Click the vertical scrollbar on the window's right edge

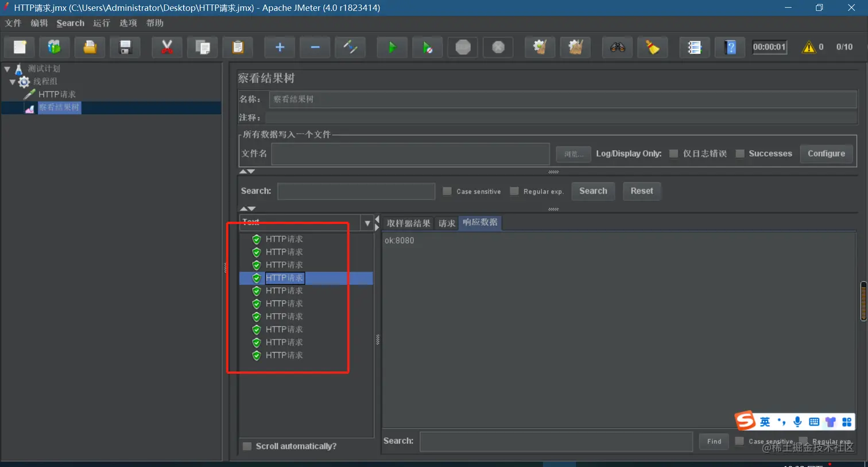(x=863, y=301)
